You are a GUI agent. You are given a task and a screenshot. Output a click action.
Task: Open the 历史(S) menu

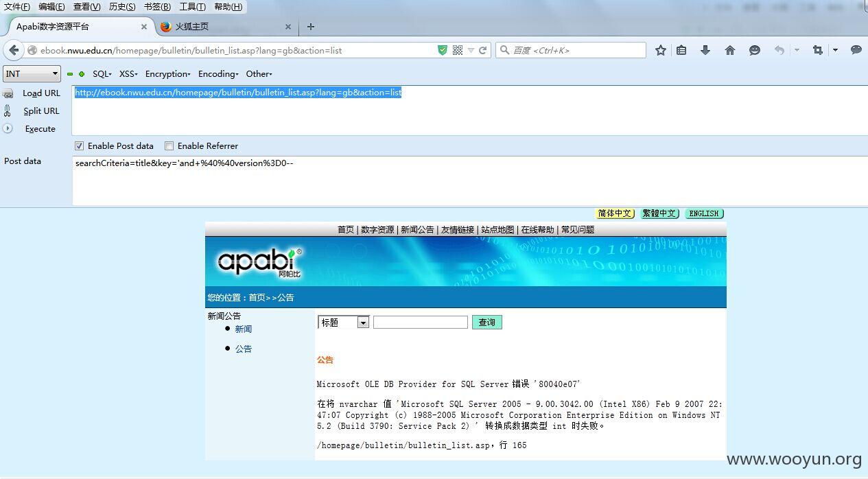[x=122, y=7]
